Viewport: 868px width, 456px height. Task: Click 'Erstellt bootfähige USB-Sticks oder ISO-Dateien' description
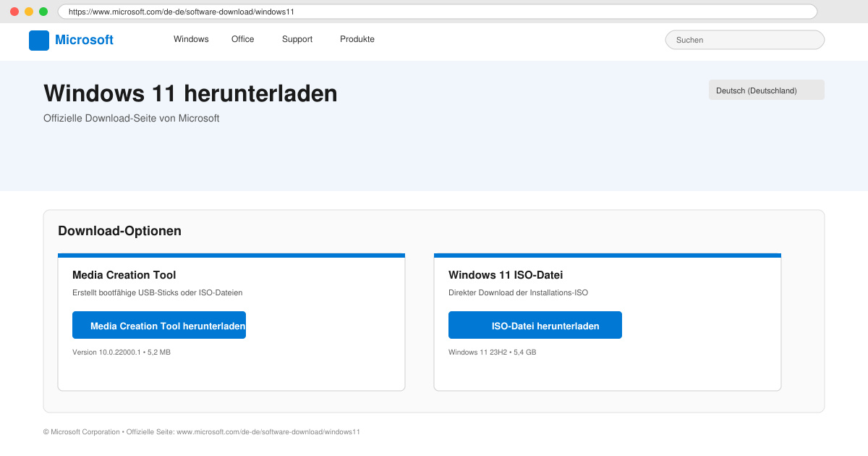pyautogui.click(x=158, y=293)
